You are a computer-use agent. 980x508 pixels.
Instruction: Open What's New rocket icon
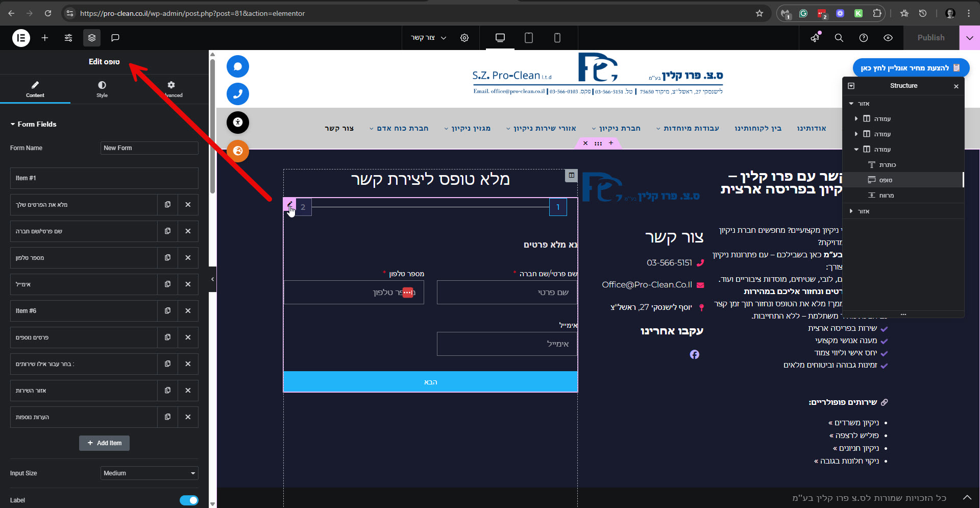click(815, 38)
